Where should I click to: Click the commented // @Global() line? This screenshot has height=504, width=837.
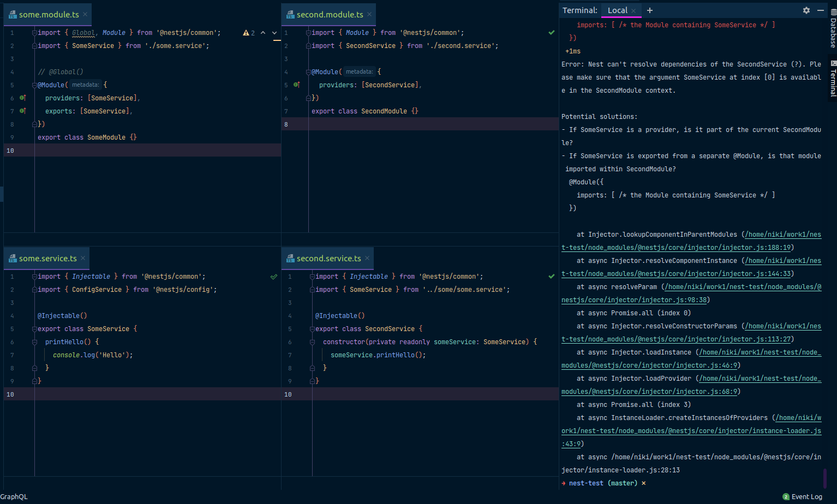point(61,72)
